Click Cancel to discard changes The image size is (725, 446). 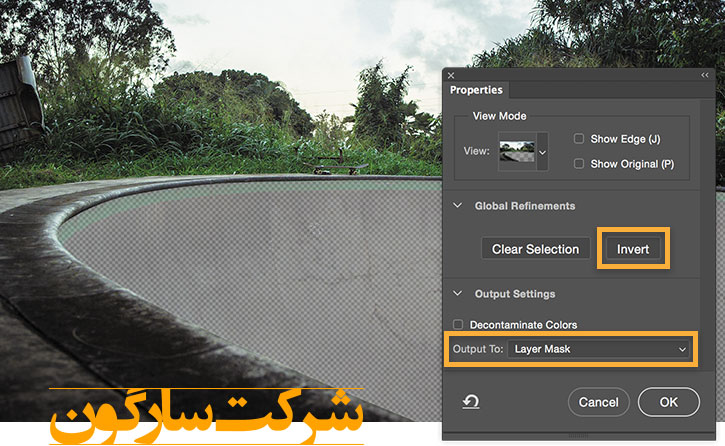(599, 402)
